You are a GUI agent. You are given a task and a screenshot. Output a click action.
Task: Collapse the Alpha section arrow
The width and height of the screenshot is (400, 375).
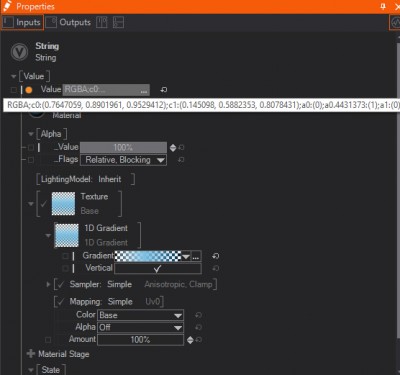pyautogui.click(x=31, y=134)
